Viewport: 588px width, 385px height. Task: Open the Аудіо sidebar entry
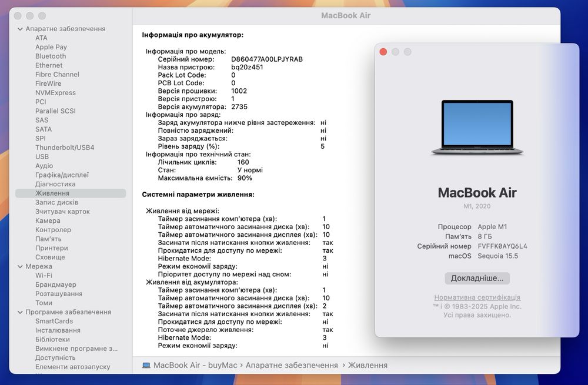coord(44,166)
